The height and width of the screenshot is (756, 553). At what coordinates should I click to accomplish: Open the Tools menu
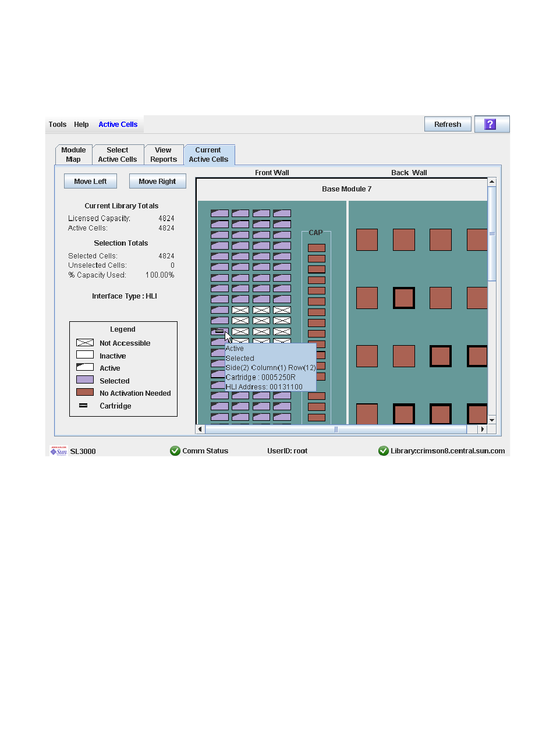click(x=58, y=125)
